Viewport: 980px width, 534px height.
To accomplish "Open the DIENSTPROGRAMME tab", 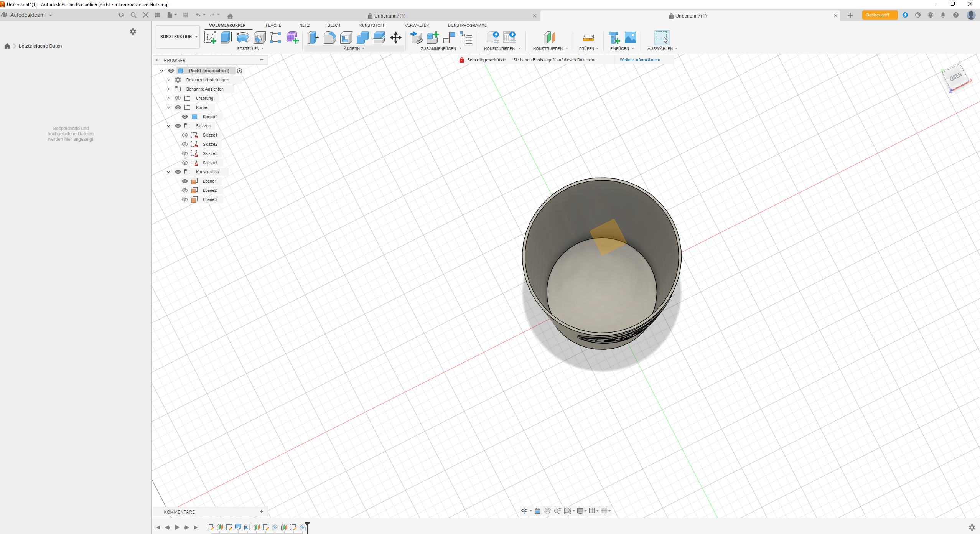I will point(467,25).
